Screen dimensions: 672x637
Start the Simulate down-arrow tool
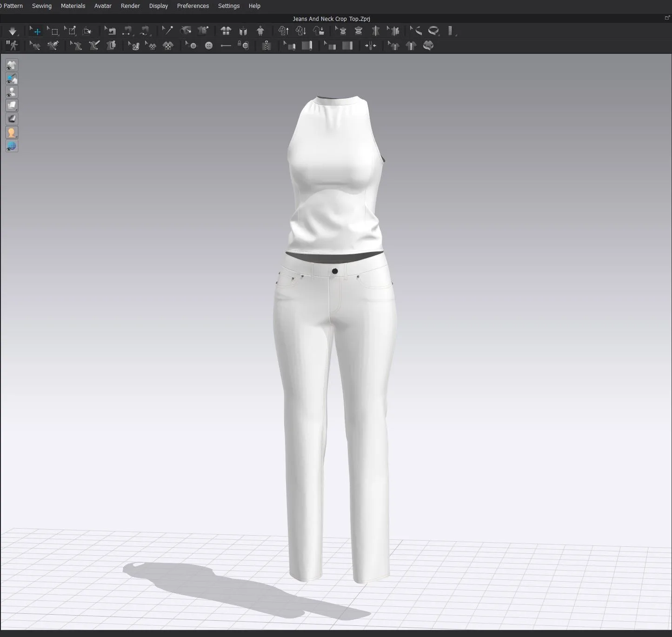click(x=13, y=31)
